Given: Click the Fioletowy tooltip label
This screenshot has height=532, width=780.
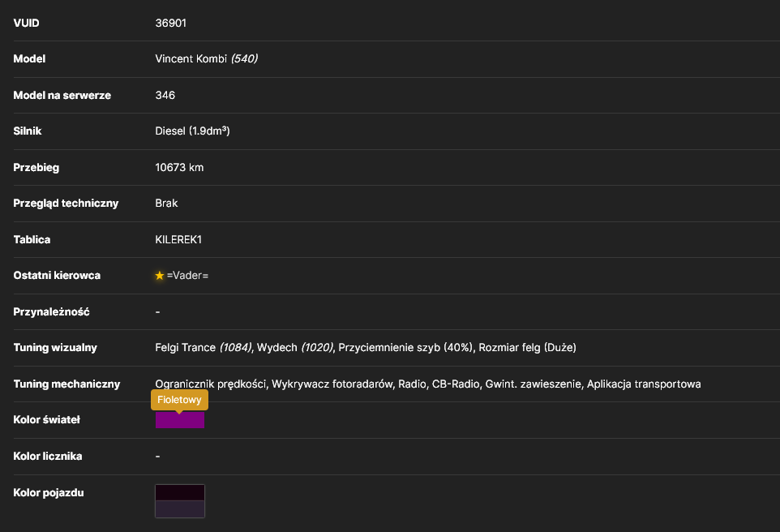Looking at the screenshot, I should 179,400.
